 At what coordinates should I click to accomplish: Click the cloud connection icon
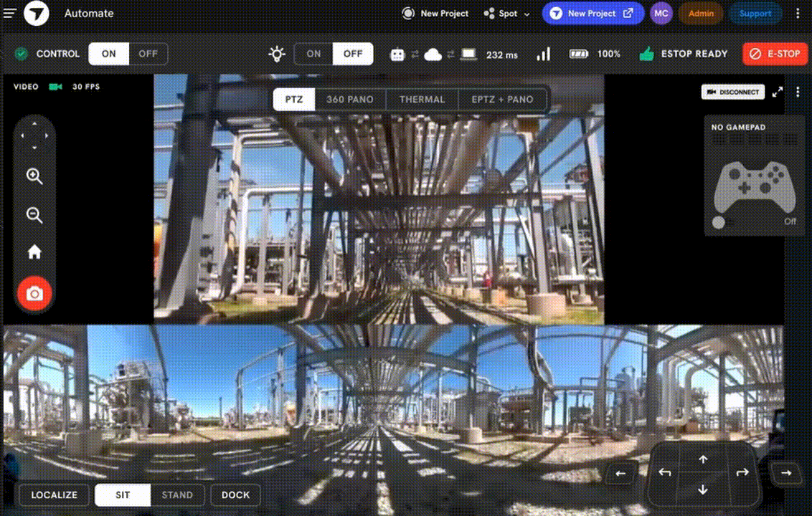click(433, 54)
